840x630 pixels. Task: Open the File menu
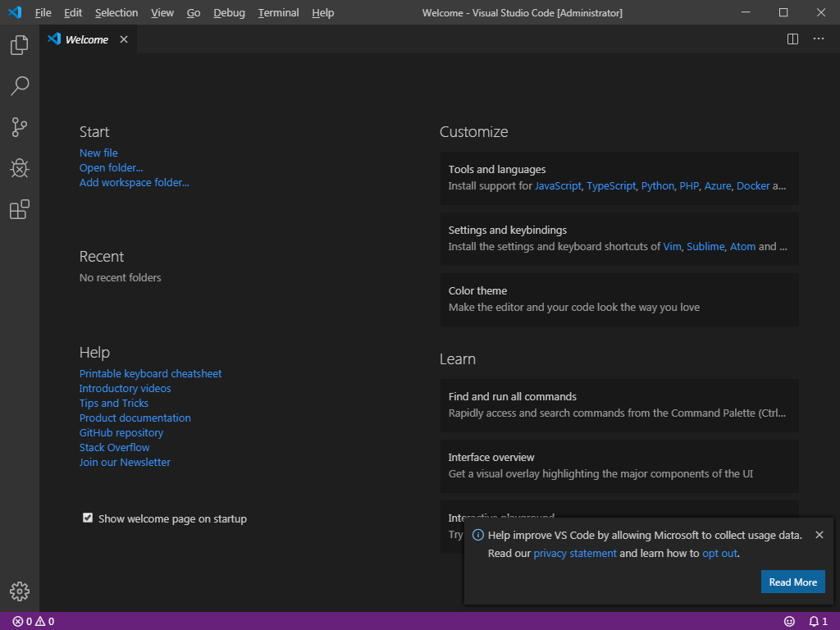tap(43, 12)
